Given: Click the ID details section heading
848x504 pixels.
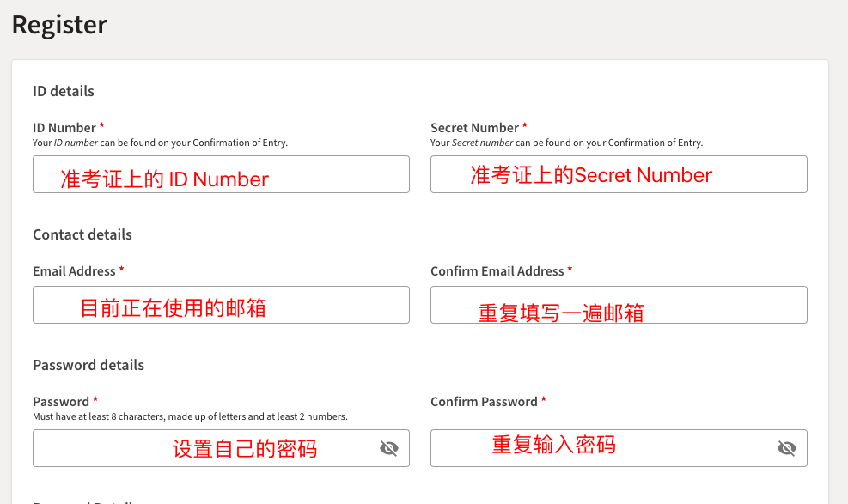Looking at the screenshot, I should pos(64,91).
